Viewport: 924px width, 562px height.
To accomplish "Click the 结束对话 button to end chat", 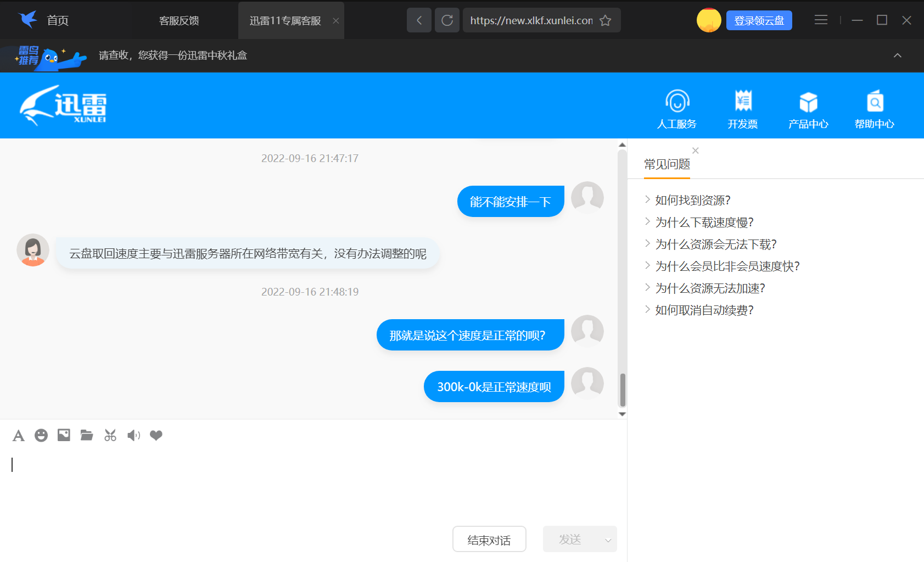I will pyautogui.click(x=489, y=539).
